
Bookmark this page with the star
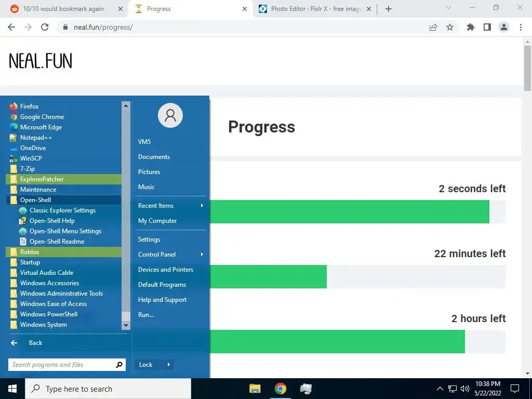point(450,27)
